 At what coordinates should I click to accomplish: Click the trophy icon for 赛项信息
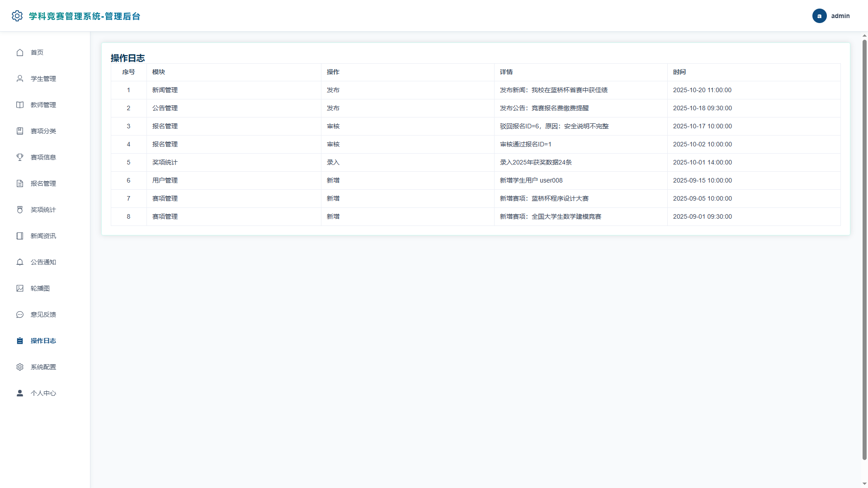[20, 157]
